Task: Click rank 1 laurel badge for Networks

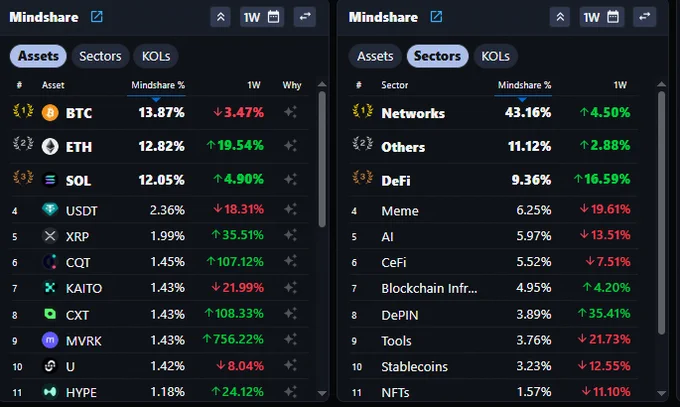Action: (363, 111)
